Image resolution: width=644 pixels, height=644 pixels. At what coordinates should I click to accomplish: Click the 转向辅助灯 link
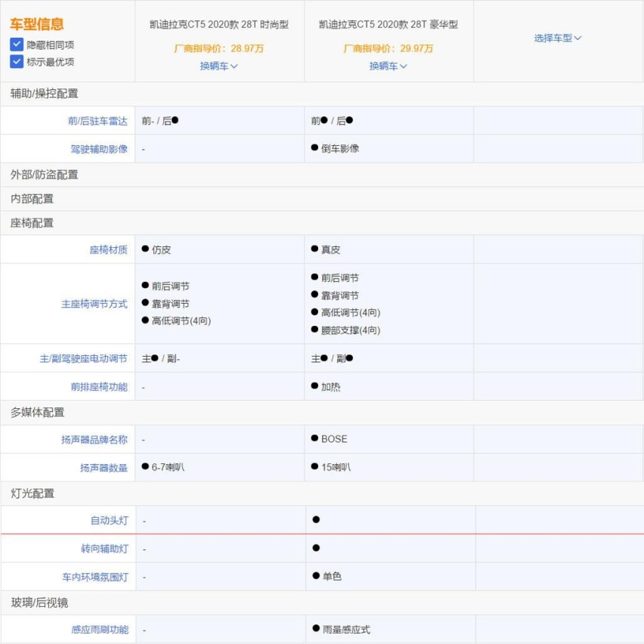click(x=105, y=549)
